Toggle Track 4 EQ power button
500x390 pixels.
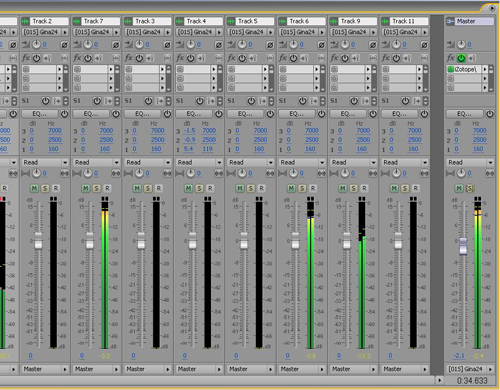pyautogui.click(x=218, y=114)
